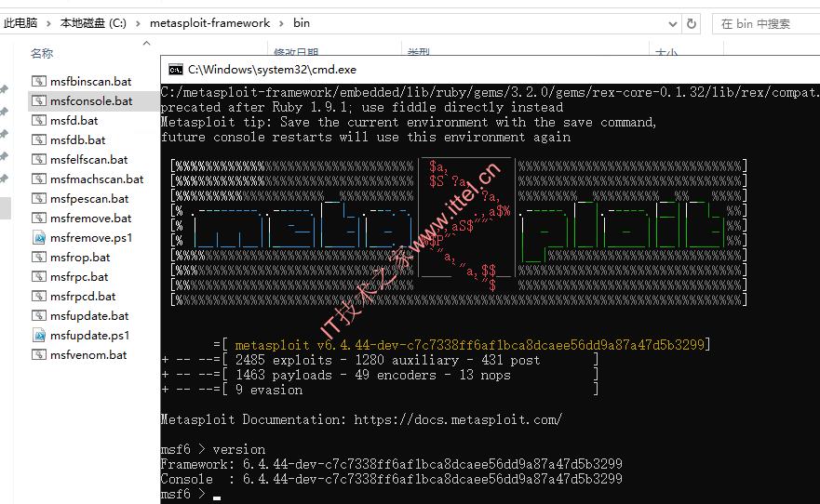
Task: Click the msfvenom.bat file icon
Action: (39, 354)
